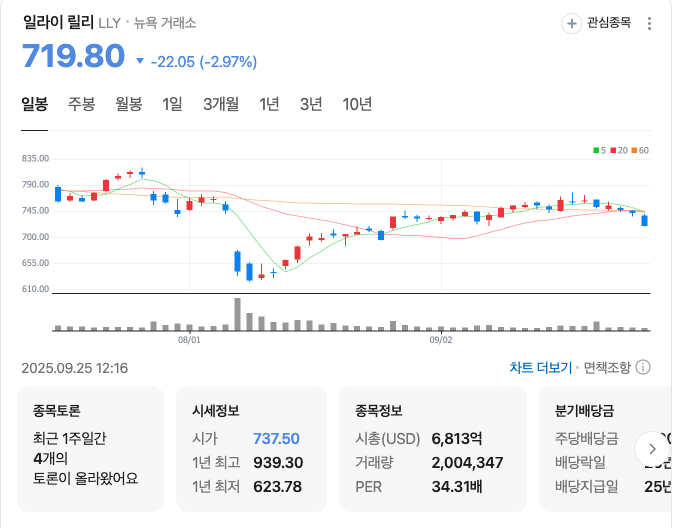Choose the 1년 chart range tab

pyautogui.click(x=269, y=104)
